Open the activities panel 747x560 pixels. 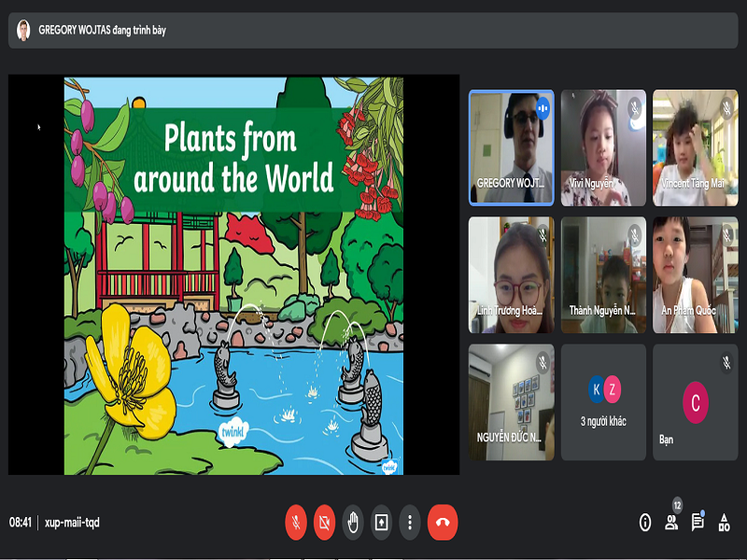coord(724,523)
